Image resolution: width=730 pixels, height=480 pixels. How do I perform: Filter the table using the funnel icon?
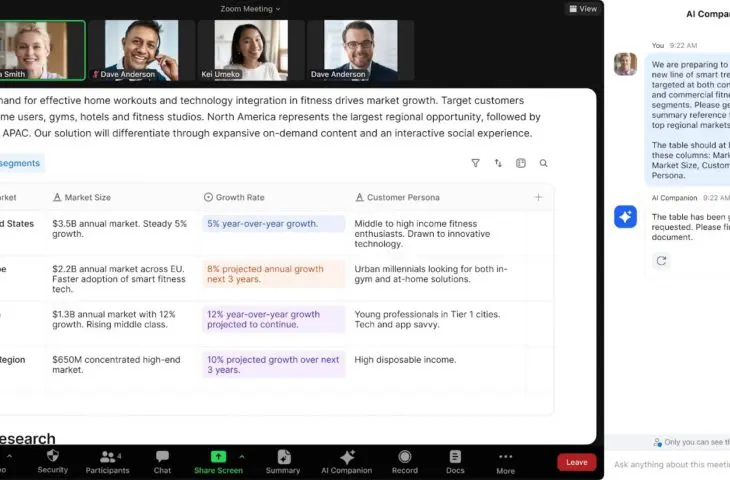(475, 163)
